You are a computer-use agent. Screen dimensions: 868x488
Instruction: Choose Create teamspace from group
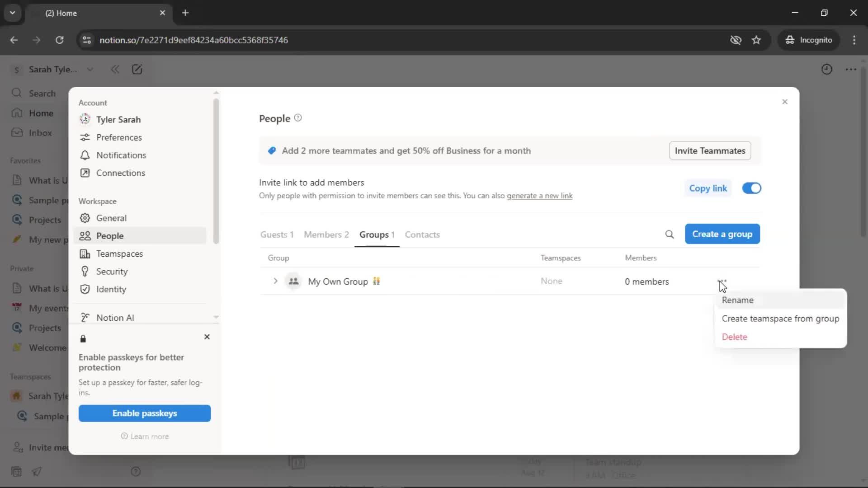click(780, 319)
